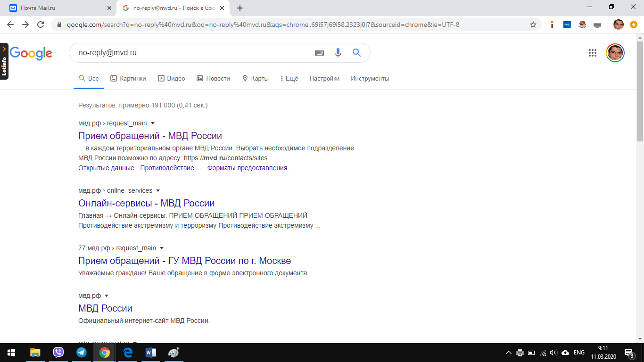Open the Google apps grid

point(593,53)
